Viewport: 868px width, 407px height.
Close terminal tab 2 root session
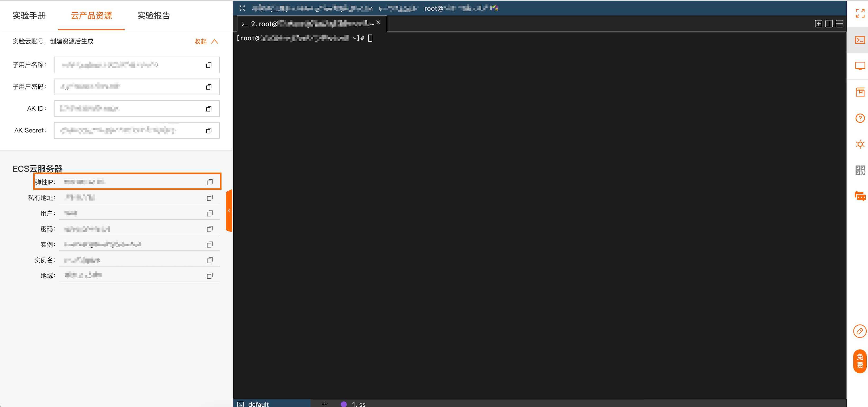point(378,22)
